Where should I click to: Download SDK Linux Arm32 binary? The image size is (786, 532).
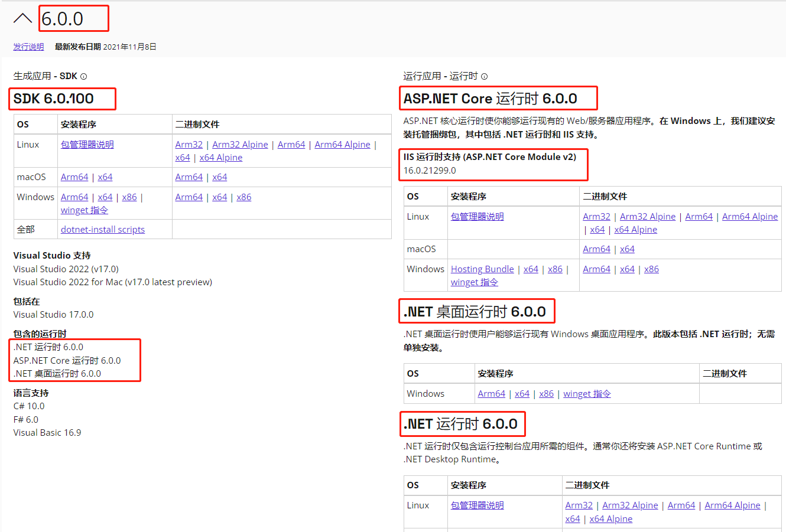189,145
